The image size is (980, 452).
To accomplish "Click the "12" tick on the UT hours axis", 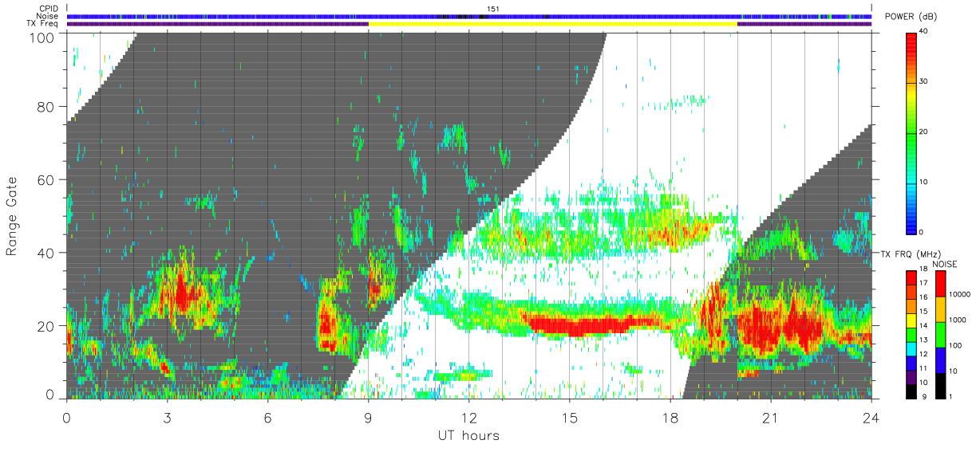I will (x=468, y=419).
